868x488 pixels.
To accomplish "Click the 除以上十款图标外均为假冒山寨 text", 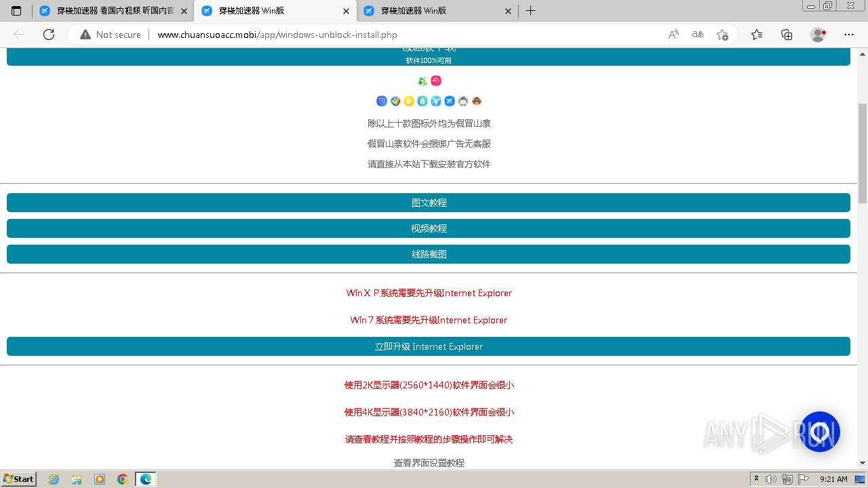I will pos(429,123).
